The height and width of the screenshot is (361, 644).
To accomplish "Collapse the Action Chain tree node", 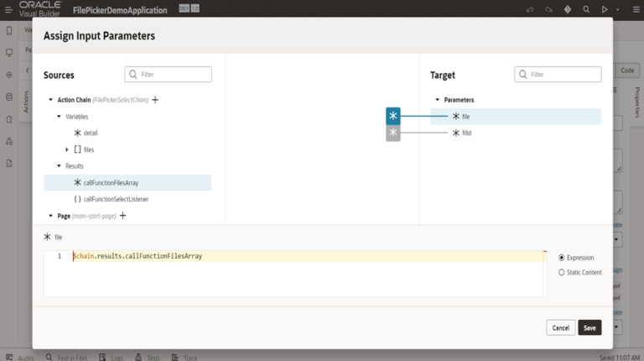I will tap(50, 100).
